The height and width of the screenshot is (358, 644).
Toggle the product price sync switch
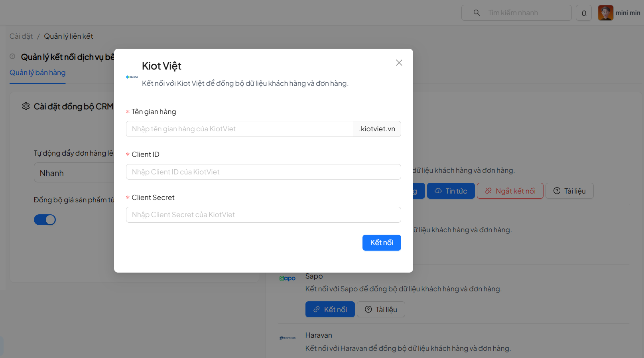(x=45, y=220)
